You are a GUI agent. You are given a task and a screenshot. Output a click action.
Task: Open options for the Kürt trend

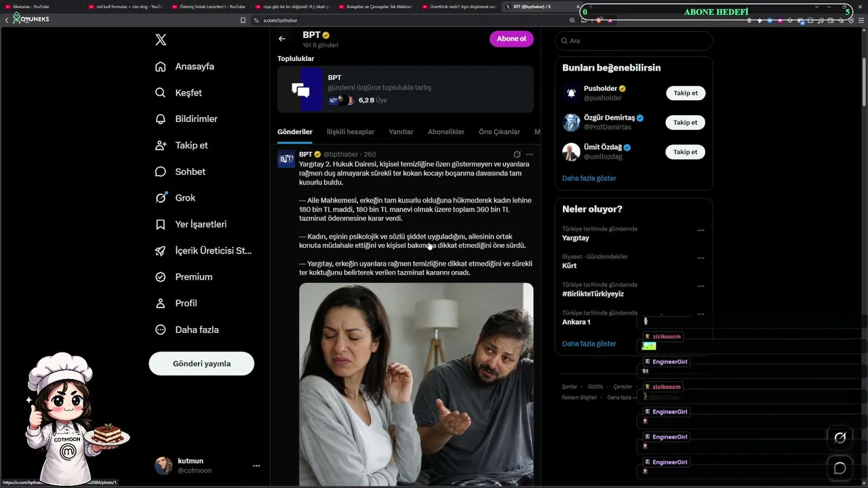point(701,258)
